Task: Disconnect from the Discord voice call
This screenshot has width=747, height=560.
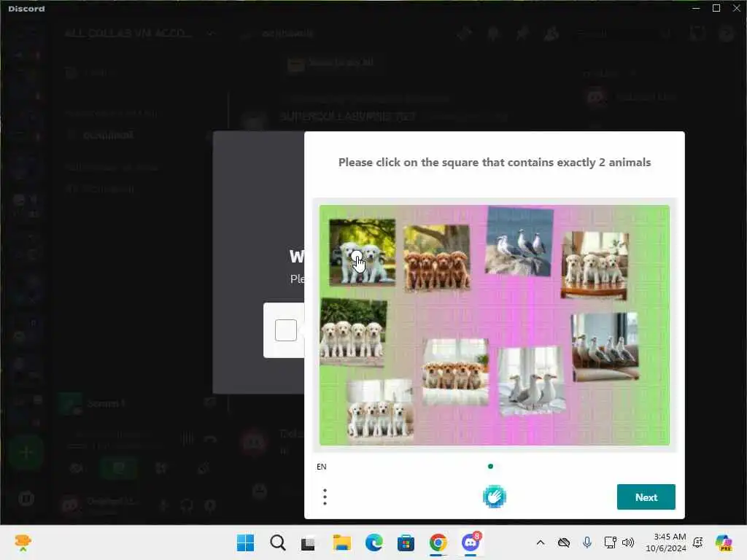Action: tap(210, 439)
